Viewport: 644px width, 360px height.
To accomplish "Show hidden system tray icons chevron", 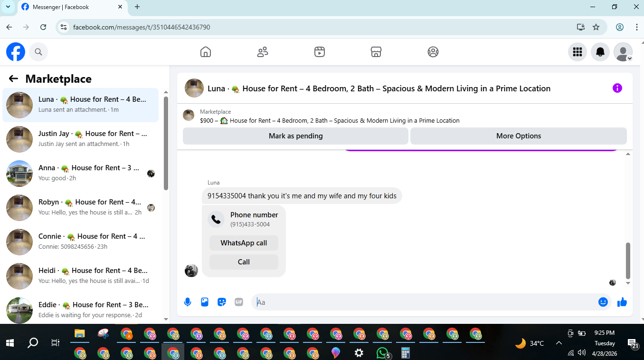I will coord(559,343).
